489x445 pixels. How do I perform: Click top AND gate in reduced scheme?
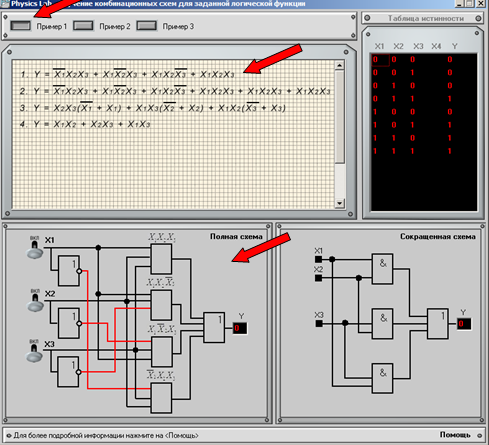[382, 269]
